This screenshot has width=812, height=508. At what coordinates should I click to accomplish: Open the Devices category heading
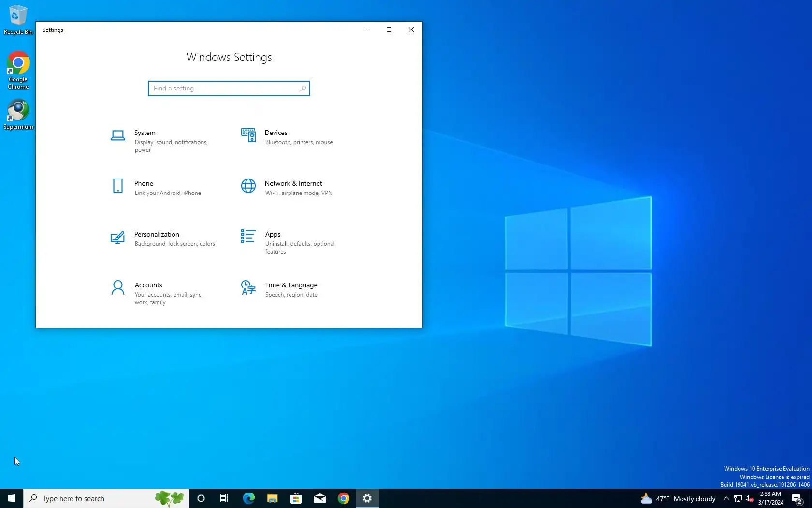[276, 133]
